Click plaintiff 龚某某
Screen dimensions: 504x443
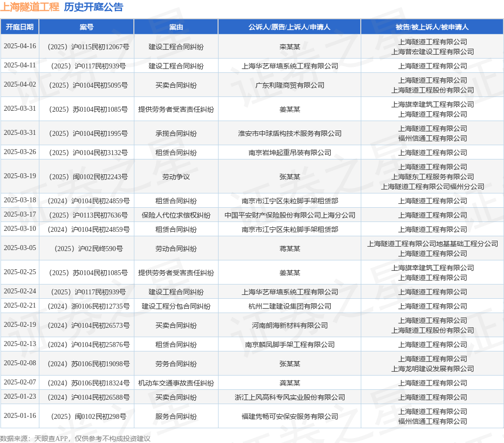point(289,383)
